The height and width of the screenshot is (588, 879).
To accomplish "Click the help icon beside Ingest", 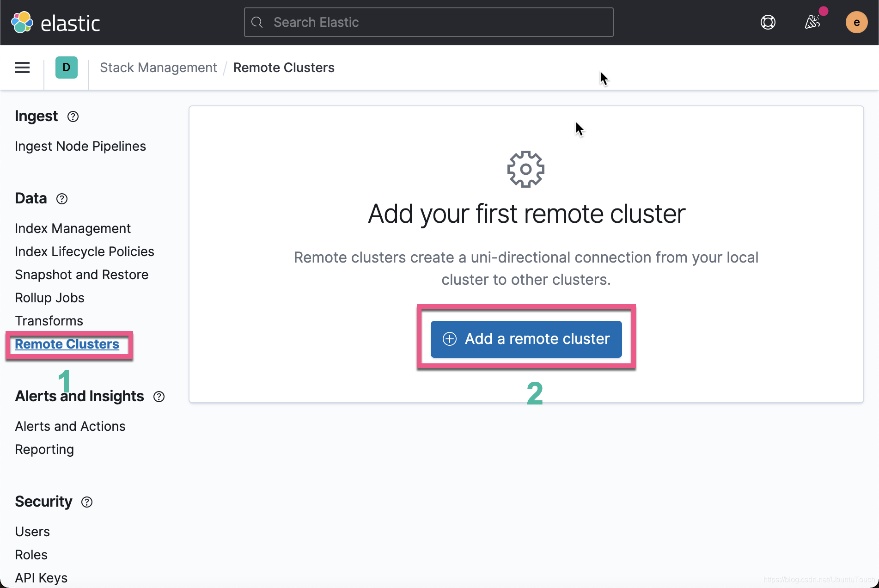I will click(73, 116).
